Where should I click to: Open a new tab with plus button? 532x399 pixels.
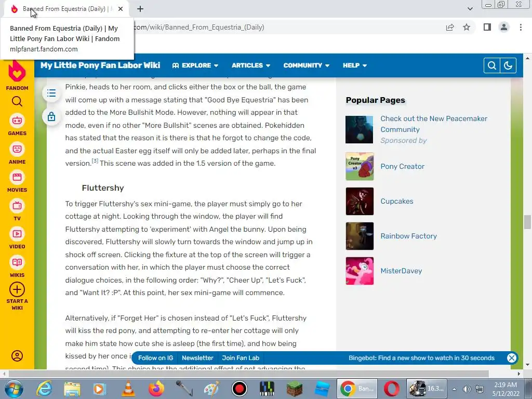click(x=140, y=9)
